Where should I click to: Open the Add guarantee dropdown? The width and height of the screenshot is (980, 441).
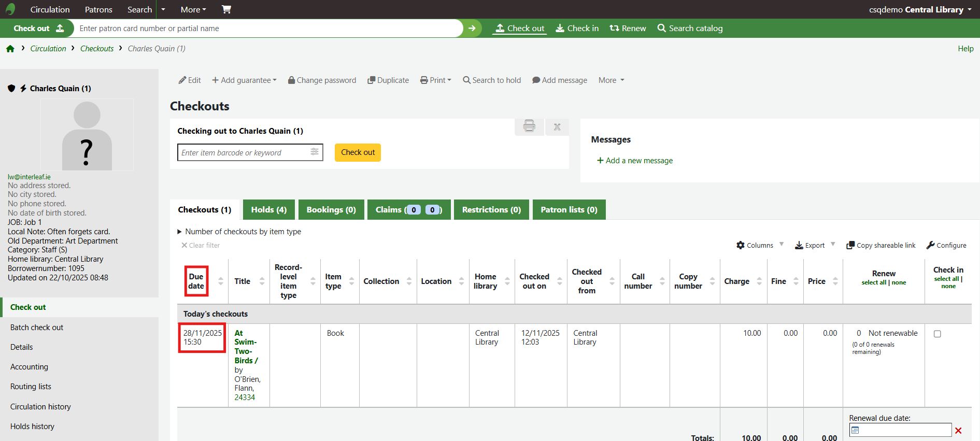pyautogui.click(x=245, y=80)
